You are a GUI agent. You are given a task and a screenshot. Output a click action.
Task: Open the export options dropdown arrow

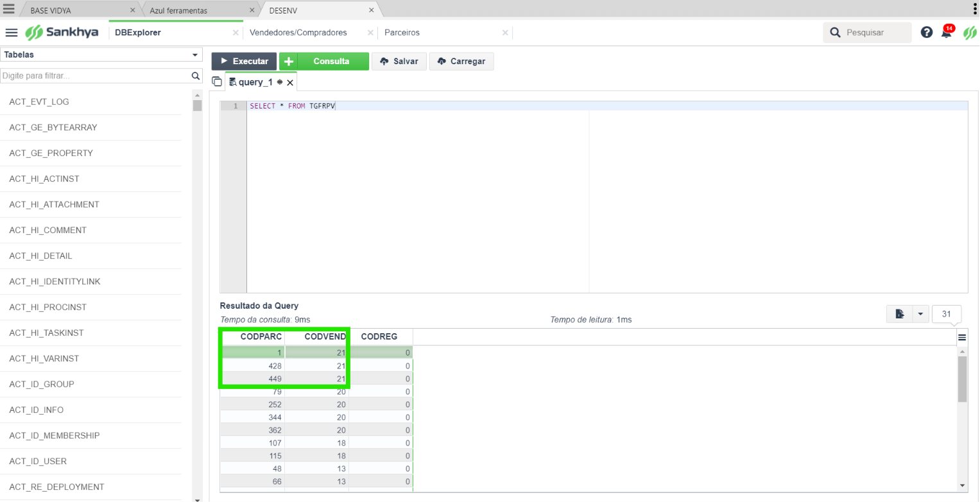(x=921, y=314)
